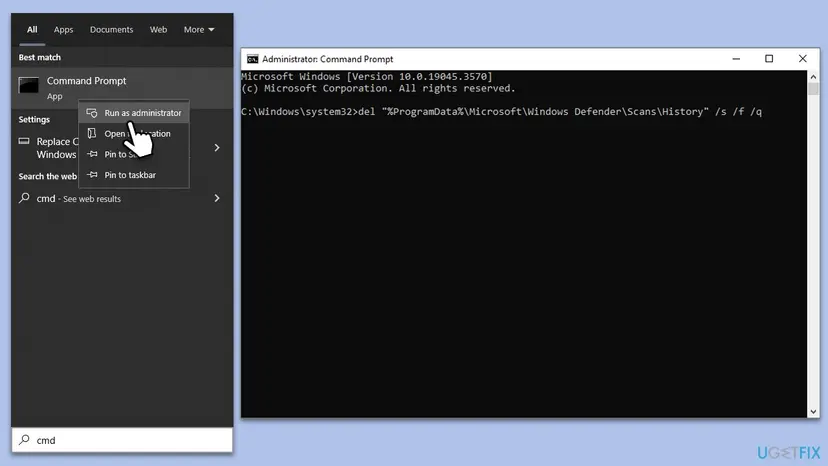The width and height of the screenshot is (828, 466).
Task: Open the Command Prompt best match result
Action: pos(122,88)
